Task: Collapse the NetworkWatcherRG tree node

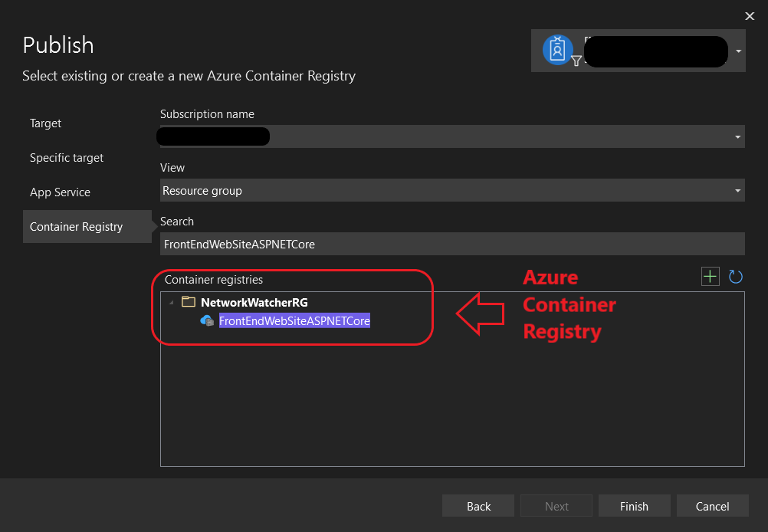Action: tap(172, 302)
